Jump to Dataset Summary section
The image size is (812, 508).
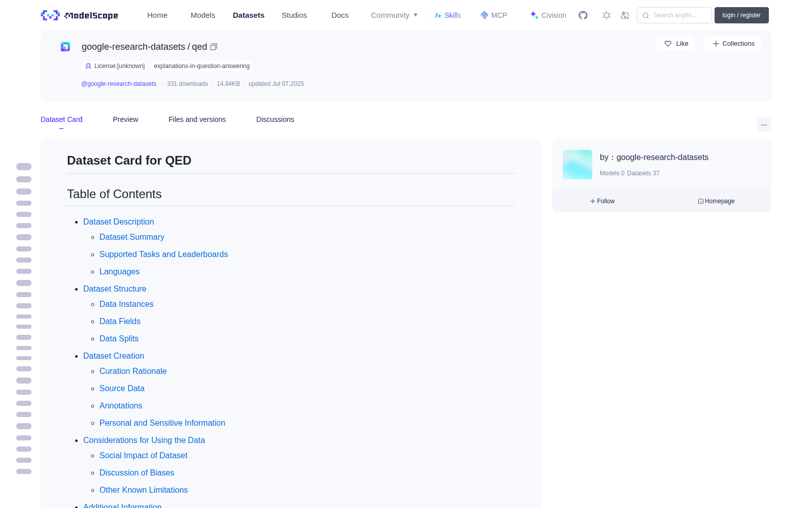click(132, 237)
